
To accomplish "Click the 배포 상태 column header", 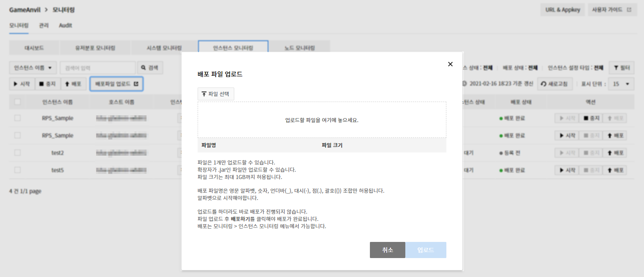I will [x=521, y=102].
